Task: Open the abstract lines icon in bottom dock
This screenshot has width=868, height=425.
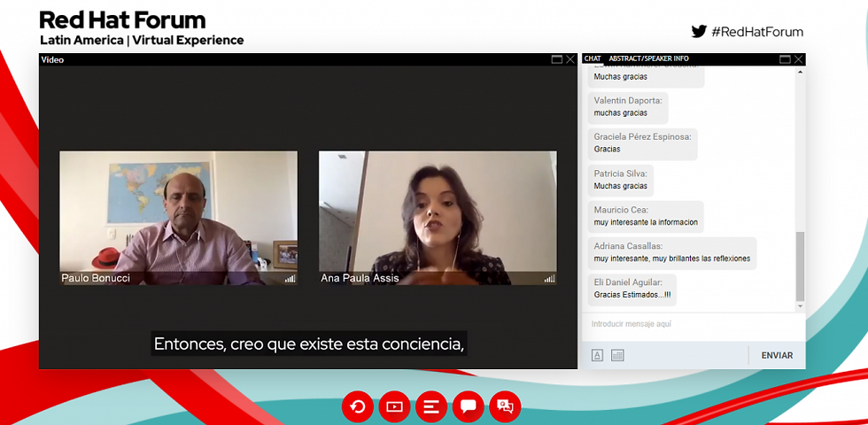Action: point(431,407)
